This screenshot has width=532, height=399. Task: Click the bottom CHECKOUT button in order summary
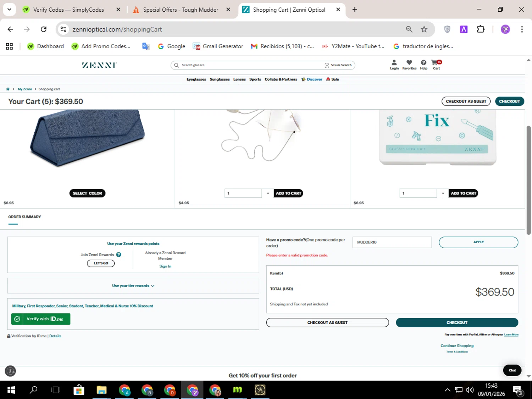coord(457,323)
